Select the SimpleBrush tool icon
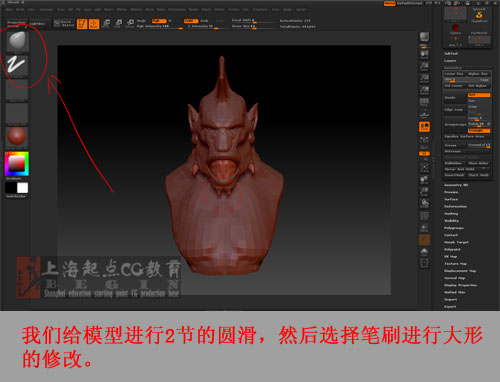Viewport: 500px width, 382px height. coord(479,15)
